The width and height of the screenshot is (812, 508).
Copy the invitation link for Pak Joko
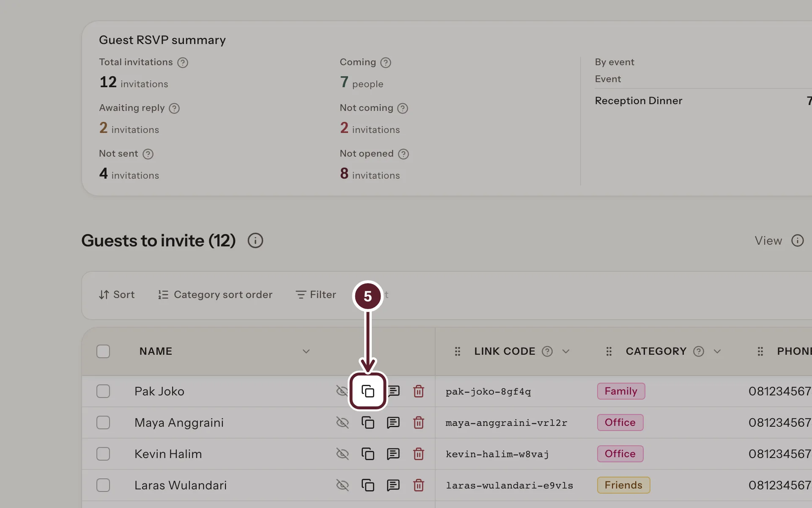[x=368, y=391]
